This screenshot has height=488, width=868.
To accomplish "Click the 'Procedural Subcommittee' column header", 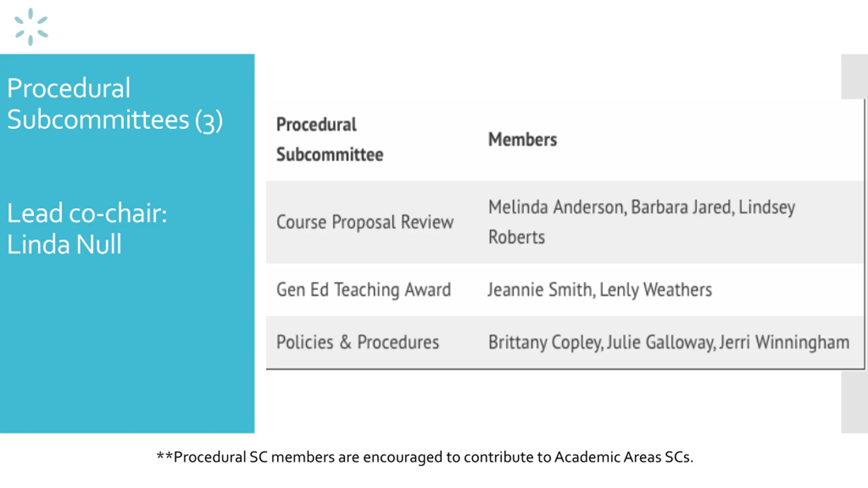I will tap(330, 139).
